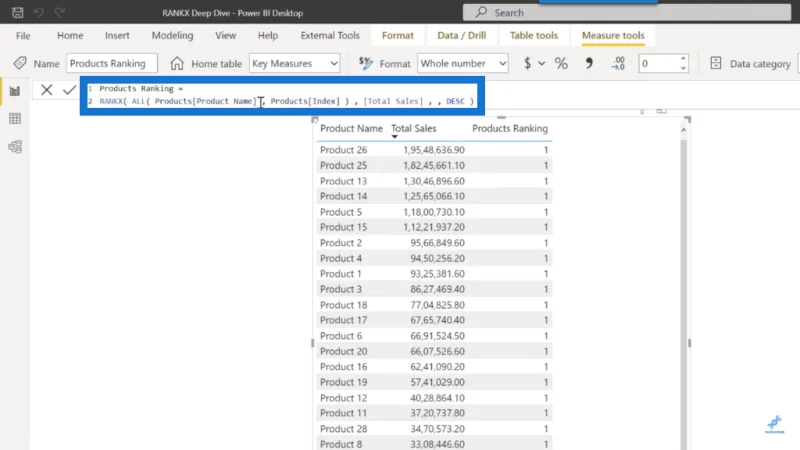Click the scrollbar up arrow
Viewport: 800px width, 450px height.
684,130
